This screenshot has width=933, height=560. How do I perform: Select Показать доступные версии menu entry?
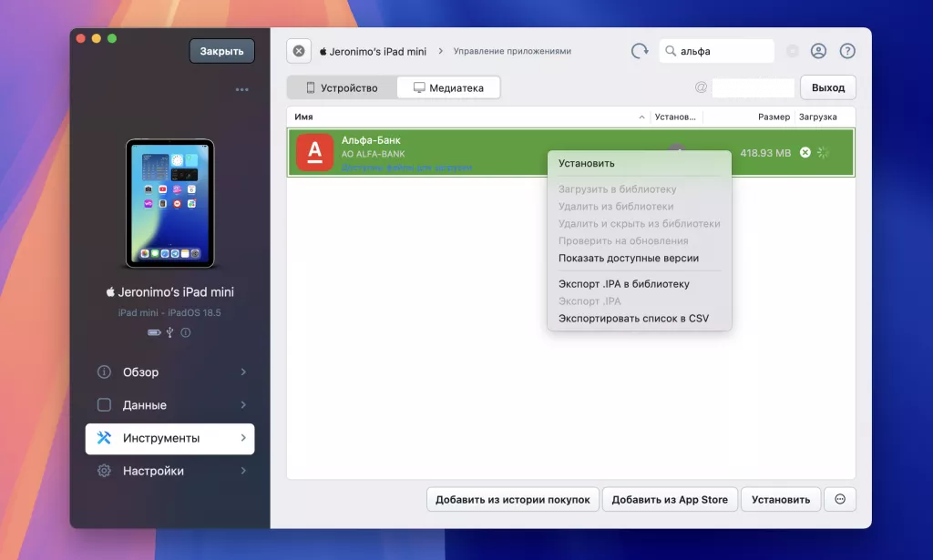[x=628, y=259]
